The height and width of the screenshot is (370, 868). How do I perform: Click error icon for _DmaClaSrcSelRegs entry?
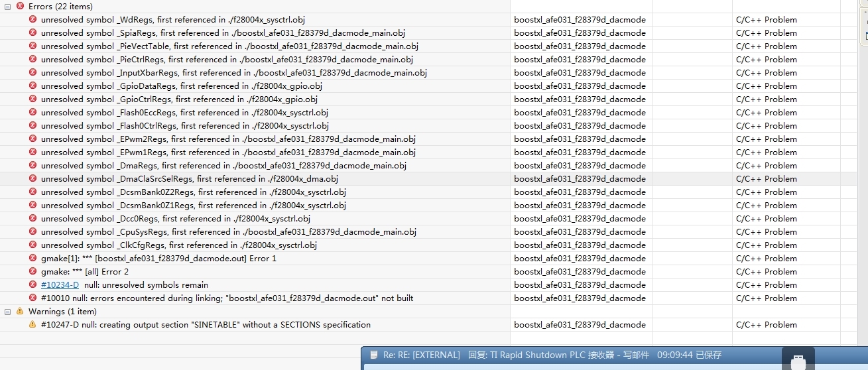click(x=32, y=178)
